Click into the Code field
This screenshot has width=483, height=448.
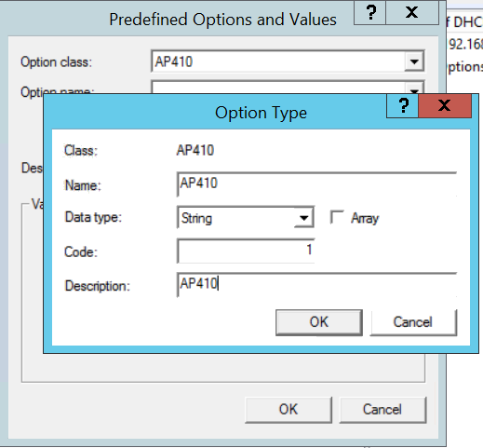[x=246, y=251]
